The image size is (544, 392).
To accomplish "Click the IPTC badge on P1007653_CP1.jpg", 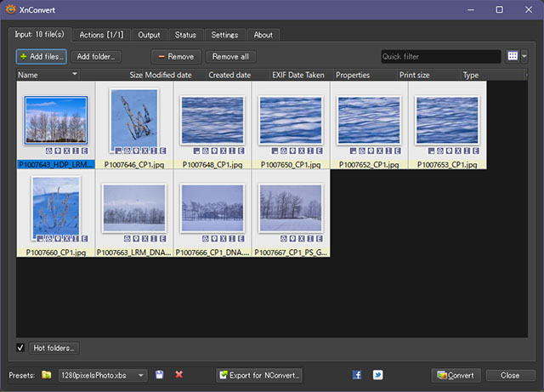I will [x=467, y=151].
